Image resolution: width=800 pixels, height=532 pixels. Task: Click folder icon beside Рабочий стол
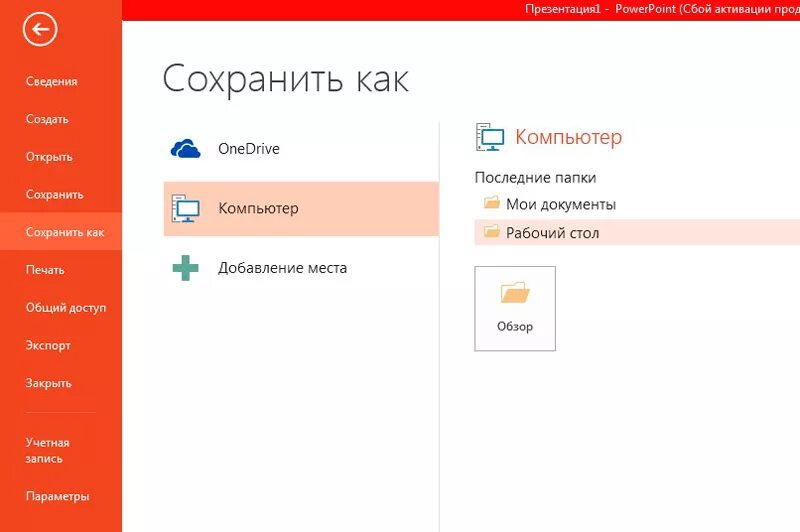tap(492, 231)
